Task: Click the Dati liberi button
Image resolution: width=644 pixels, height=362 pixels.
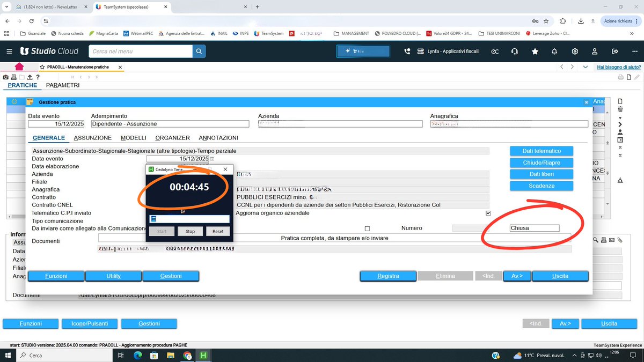Action: (x=541, y=174)
